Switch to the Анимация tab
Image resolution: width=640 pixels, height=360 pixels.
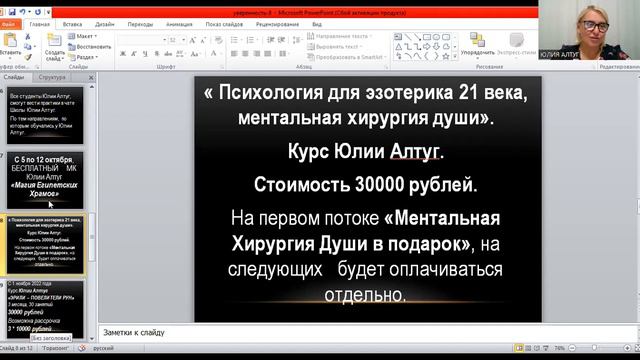[179, 24]
